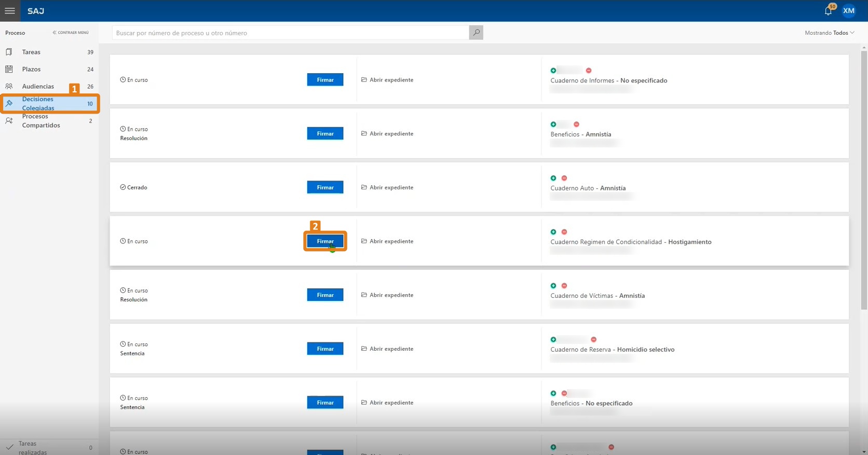Click the scrollbar down arrow
Image resolution: width=868 pixels, height=455 pixels.
[x=864, y=451]
